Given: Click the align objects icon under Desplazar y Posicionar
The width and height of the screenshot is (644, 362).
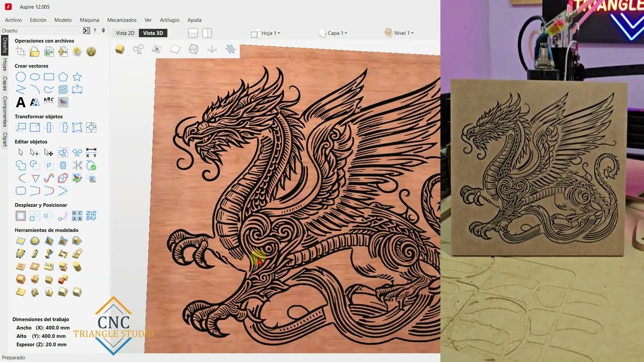Looking at the screenshot, I should point(21,216).
